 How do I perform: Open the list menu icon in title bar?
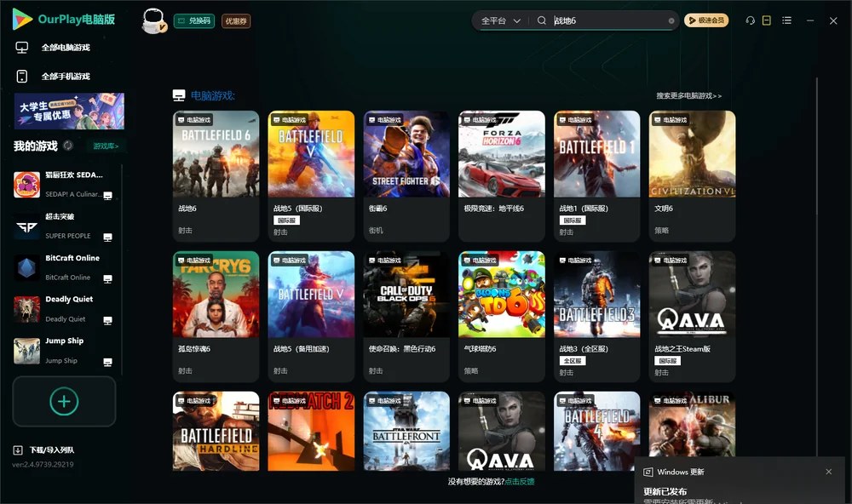click(x=786, y=20)
